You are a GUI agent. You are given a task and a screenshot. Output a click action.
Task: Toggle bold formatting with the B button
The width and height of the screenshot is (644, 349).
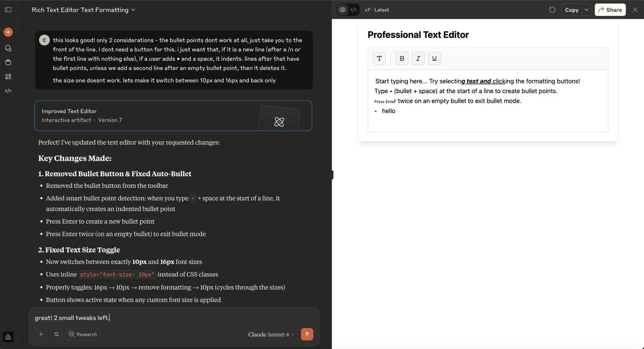[402, 58]
